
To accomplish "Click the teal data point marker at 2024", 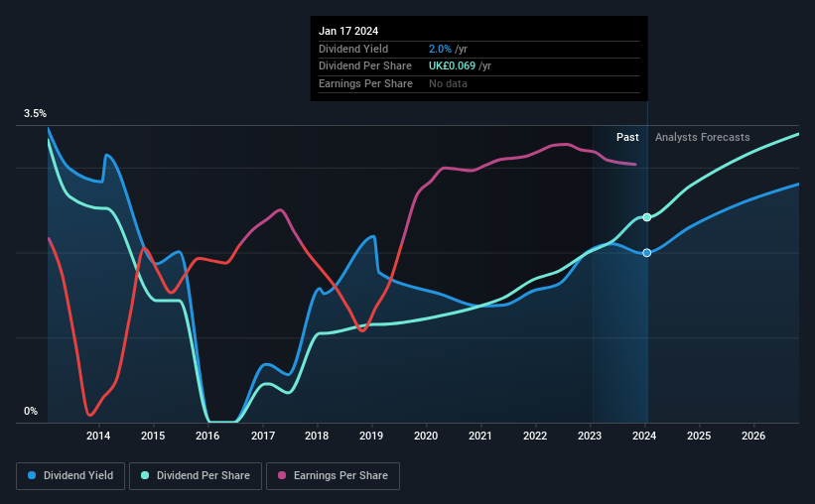I will pyautogui.click(x=646, y=217).
